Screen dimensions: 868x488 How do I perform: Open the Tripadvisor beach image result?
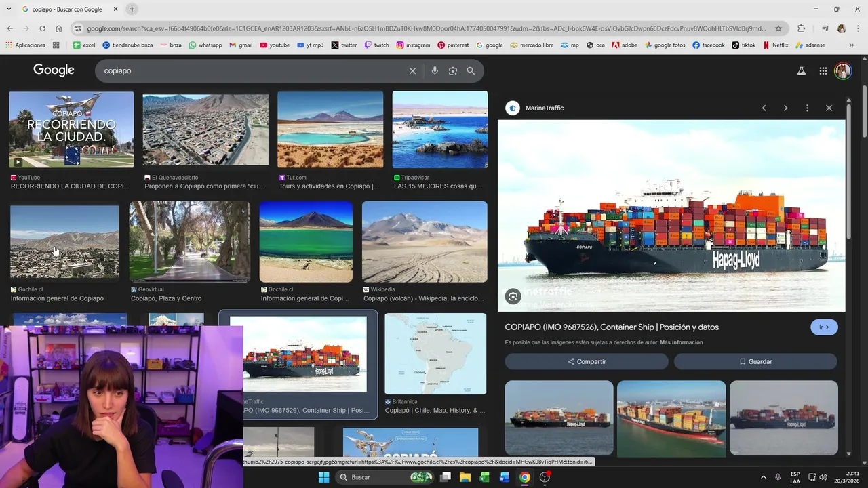[439, 129]
